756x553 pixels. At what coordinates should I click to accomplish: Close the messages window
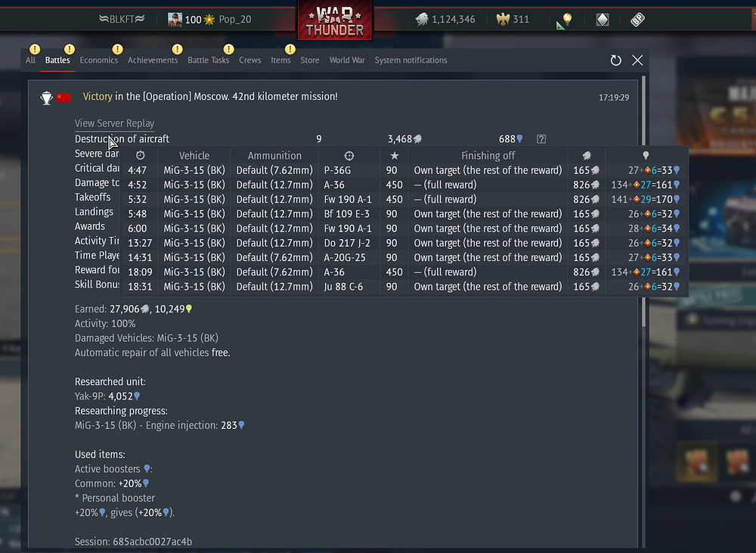pyautogui.click(x=637, y=61)
